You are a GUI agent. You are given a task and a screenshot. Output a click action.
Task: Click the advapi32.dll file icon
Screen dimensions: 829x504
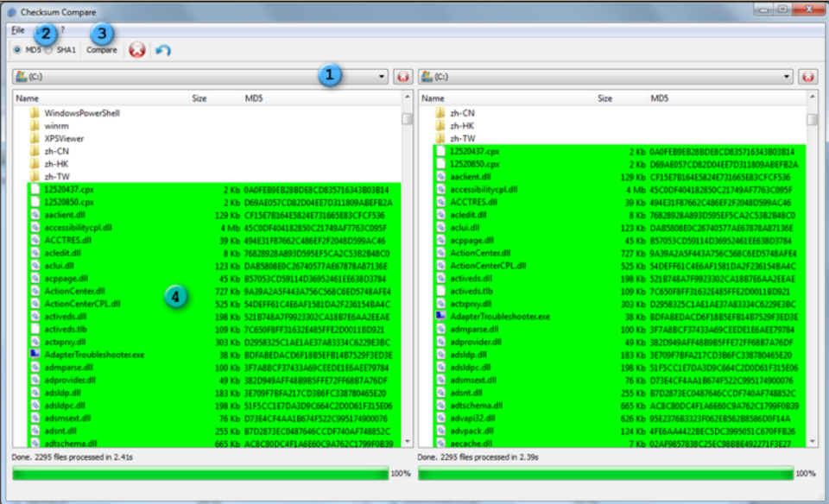coord(440,419)
